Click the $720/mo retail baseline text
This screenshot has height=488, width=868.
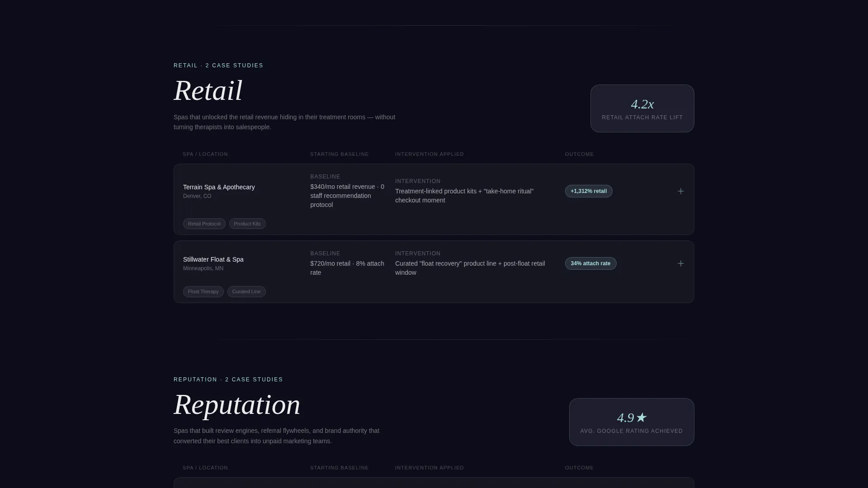[347, 268]
